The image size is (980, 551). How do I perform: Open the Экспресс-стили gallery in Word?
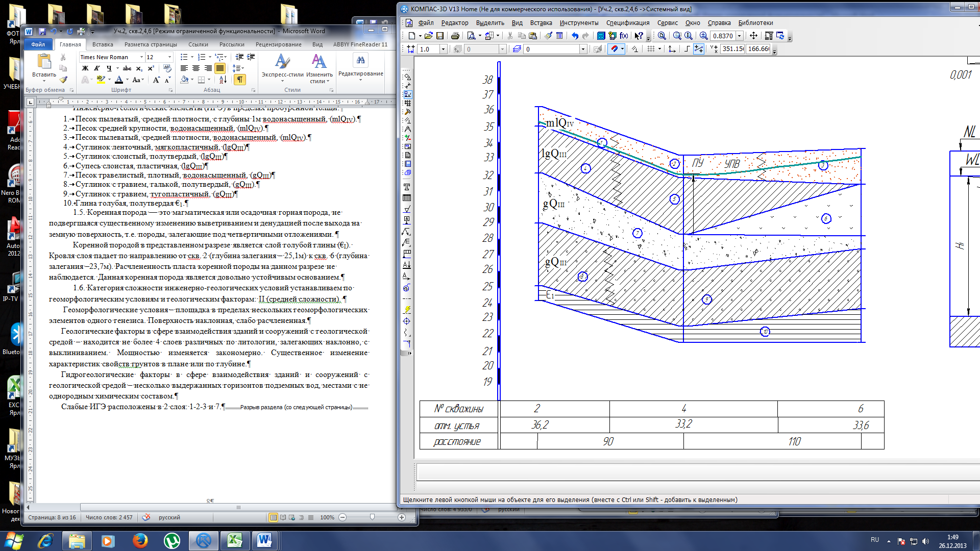coord(282,69)
